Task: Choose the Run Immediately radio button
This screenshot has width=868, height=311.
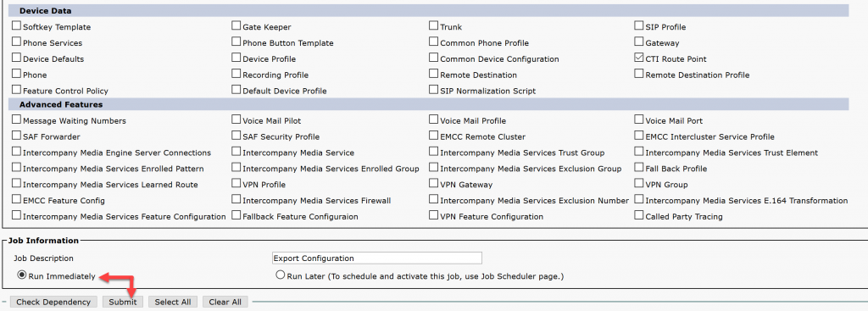Action: point(21,275)
